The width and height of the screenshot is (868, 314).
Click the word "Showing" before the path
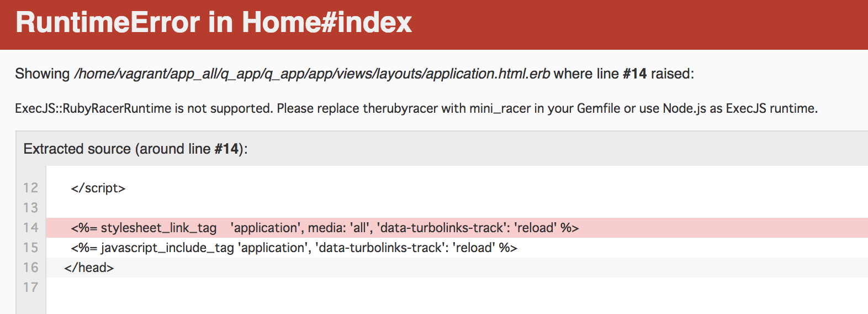coord(42,74)
